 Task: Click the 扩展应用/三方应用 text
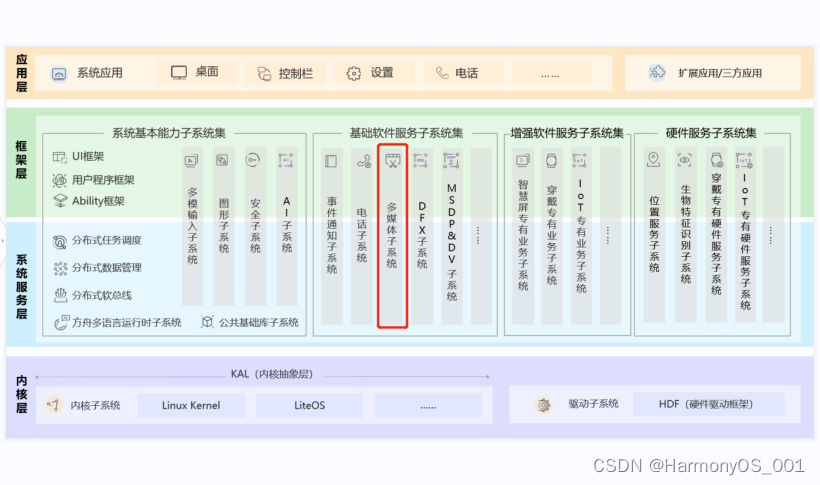coord(720,73)
